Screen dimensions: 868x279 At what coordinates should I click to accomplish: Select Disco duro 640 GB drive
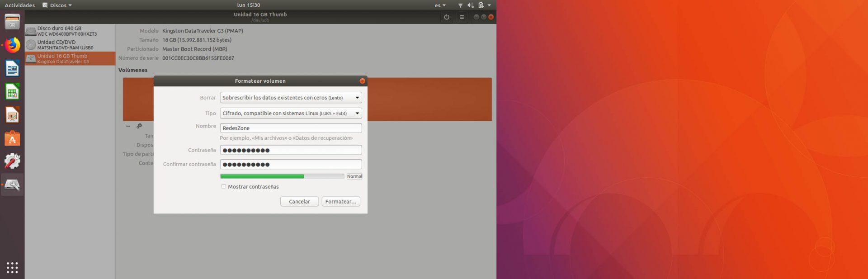[x=70, y=31]
